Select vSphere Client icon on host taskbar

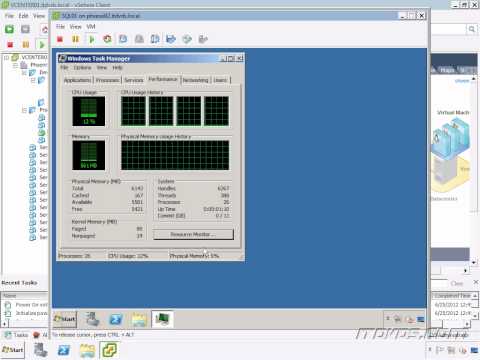click(x=110, y=350)
